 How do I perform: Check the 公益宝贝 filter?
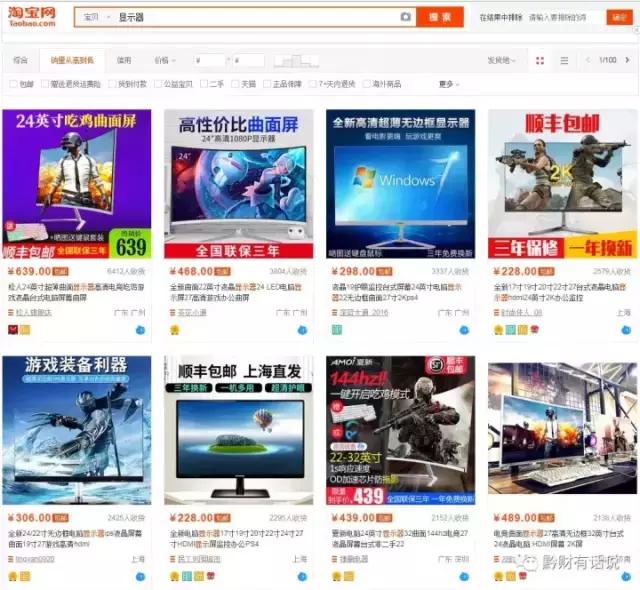[158, 84]
